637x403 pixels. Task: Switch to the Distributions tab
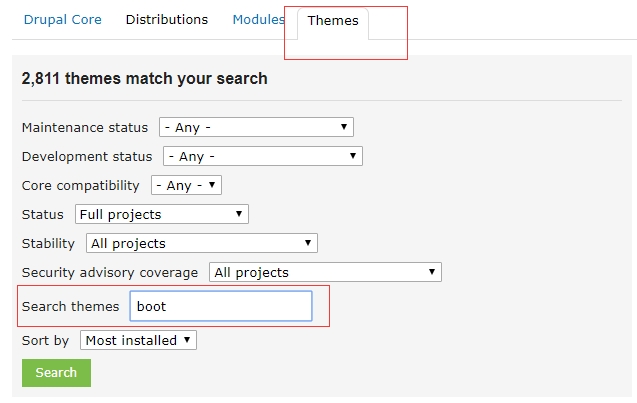pos(166,20)
